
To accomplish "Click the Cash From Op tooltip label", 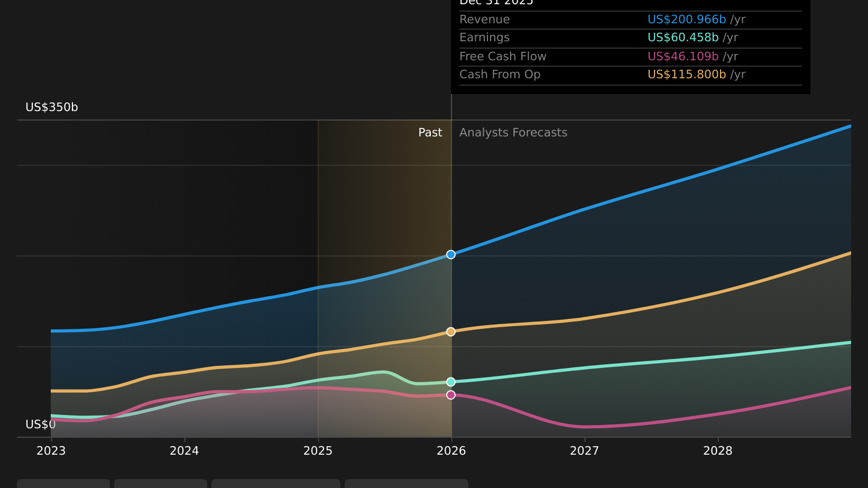I will [500, 75].
